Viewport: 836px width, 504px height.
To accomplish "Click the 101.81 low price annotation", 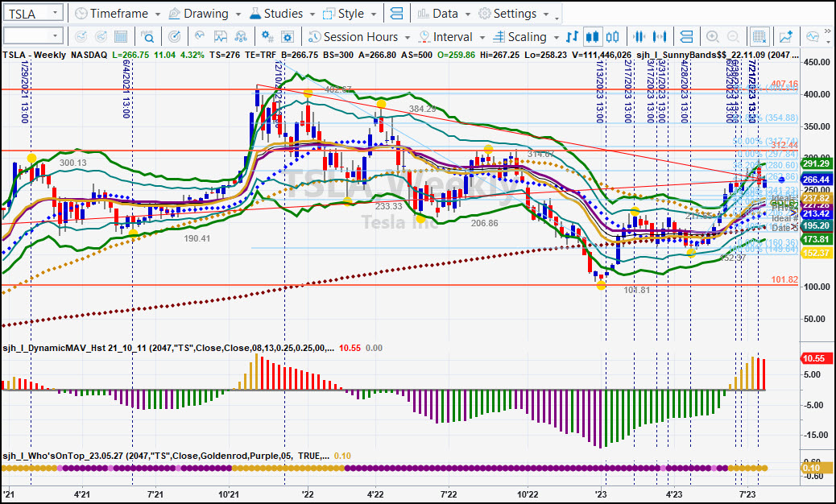I will [x=637, y=291].
